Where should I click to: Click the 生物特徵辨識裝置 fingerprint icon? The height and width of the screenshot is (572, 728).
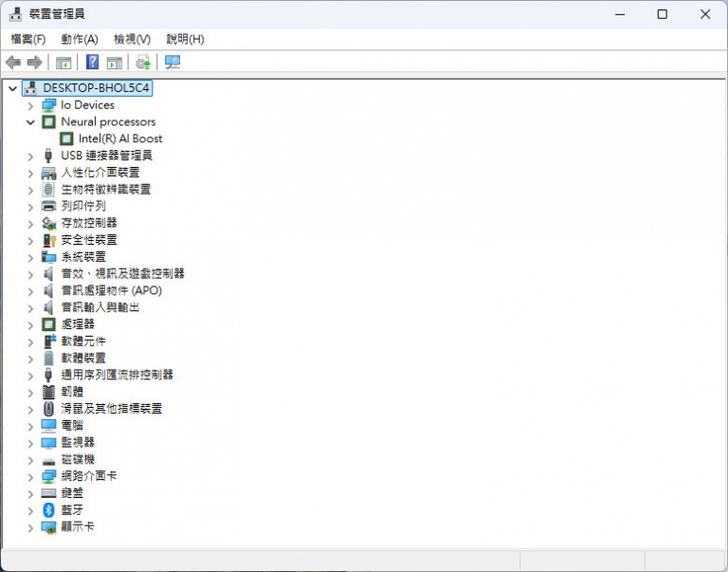coord(48,189)
